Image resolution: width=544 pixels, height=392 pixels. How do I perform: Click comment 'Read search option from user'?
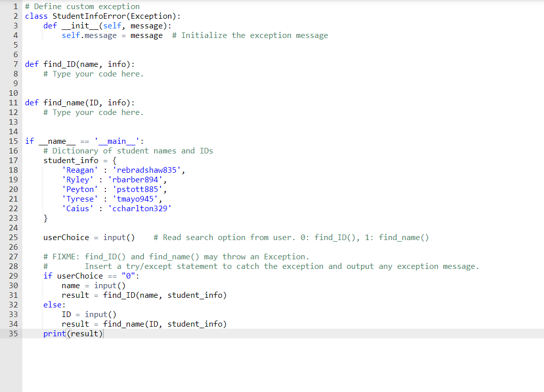[228, 238]
